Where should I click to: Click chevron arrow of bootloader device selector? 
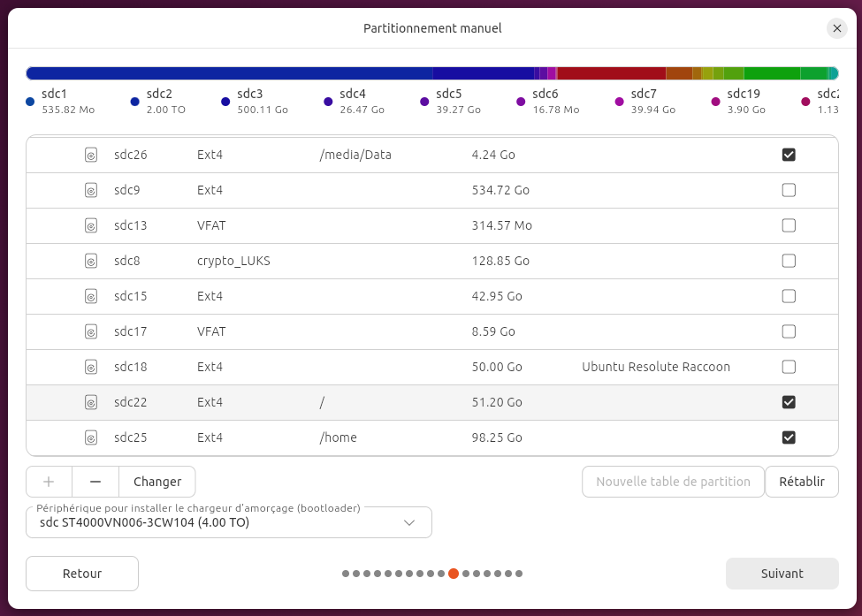pos(409,522)
